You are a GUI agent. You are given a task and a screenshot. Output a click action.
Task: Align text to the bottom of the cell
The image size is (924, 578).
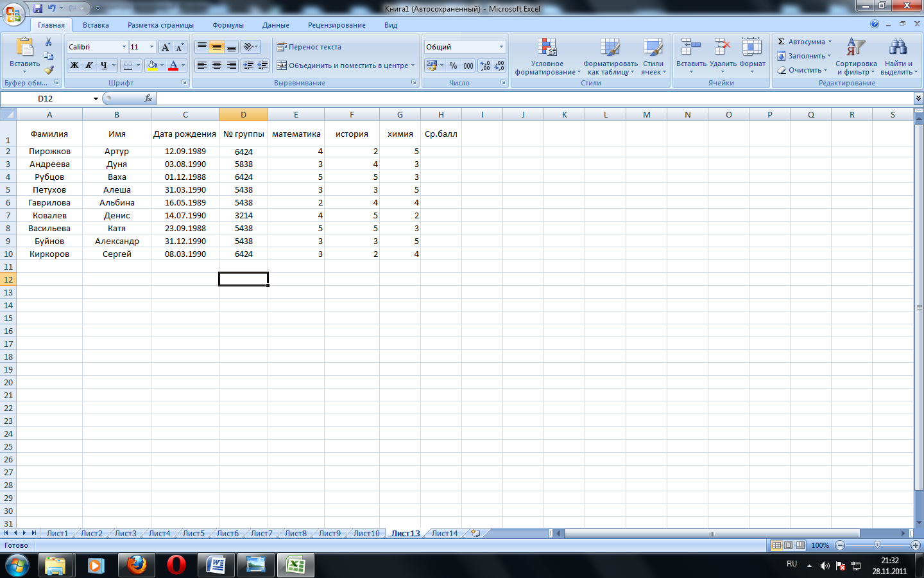pyautogui.click(x=231, y=47)
